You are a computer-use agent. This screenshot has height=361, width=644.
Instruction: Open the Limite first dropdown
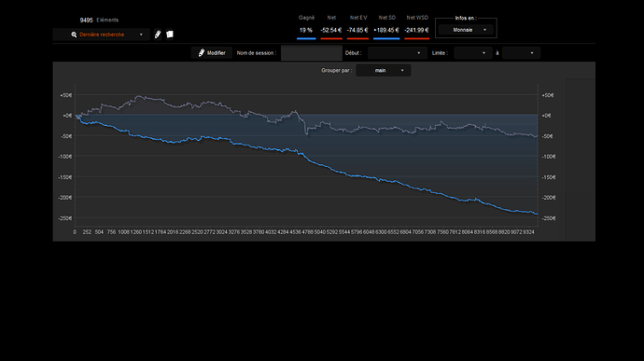tap(472, 53)
